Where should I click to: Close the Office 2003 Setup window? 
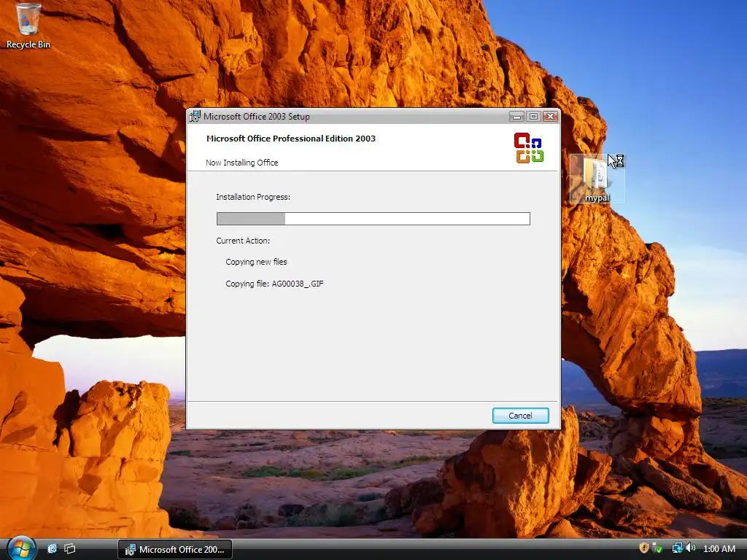tap(550, 116)
